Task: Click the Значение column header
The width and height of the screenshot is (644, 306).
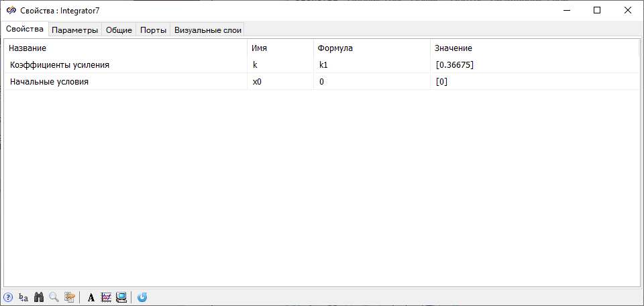Action: click(453, 48)
